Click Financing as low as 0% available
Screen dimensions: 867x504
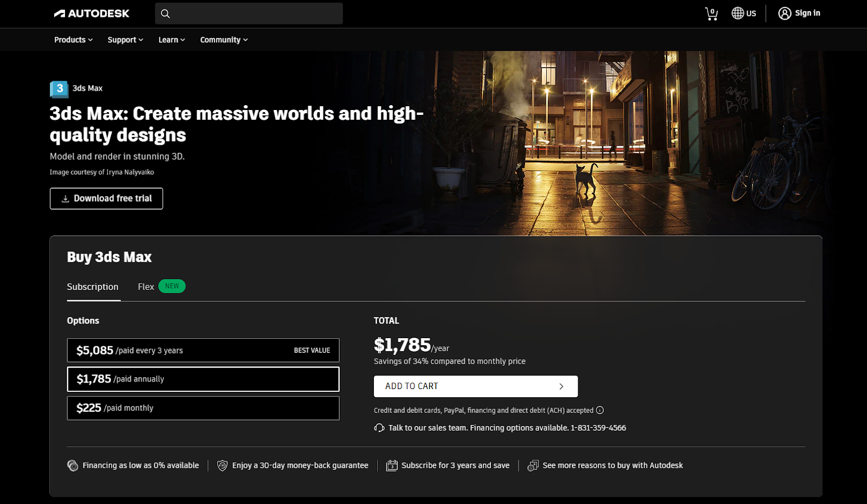tap(140, 466)
